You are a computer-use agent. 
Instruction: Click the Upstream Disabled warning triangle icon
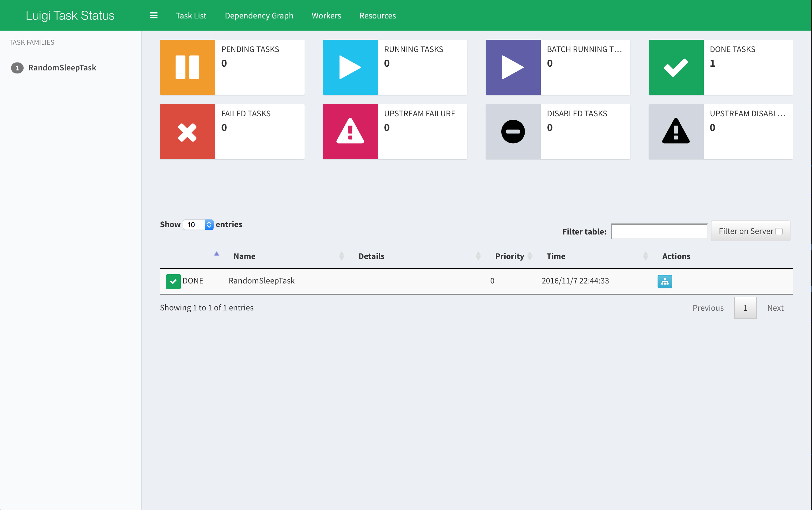tap(676, 132)
